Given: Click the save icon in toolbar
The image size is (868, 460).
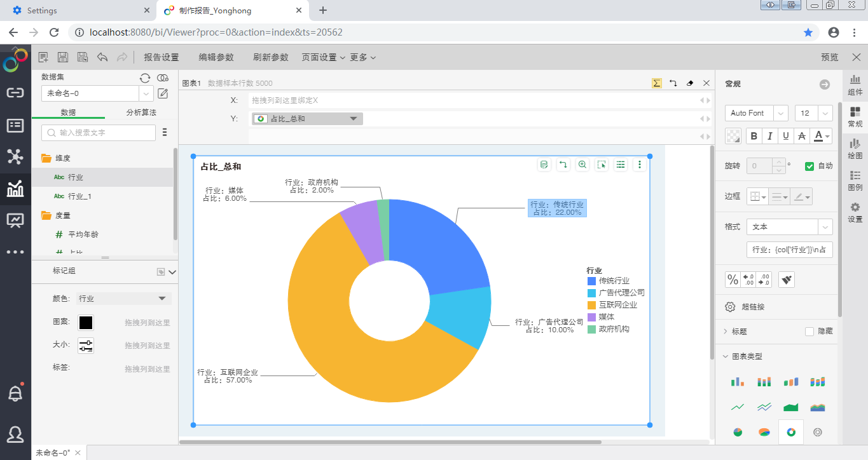Looking at the screenshot, I should tap(63, 57).
